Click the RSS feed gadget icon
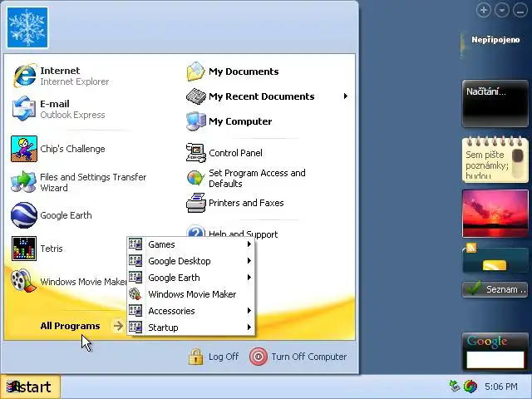The image size is (532, 399). [471, 248]
